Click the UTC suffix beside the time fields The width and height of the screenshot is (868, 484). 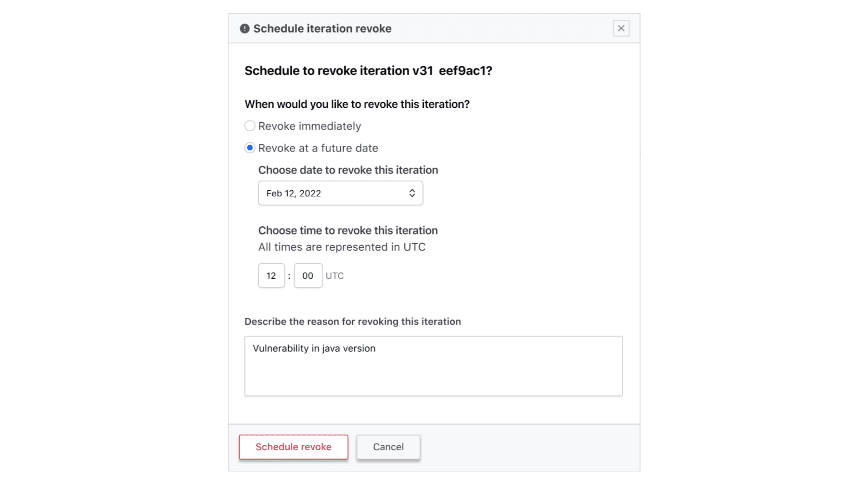point(335,276)
